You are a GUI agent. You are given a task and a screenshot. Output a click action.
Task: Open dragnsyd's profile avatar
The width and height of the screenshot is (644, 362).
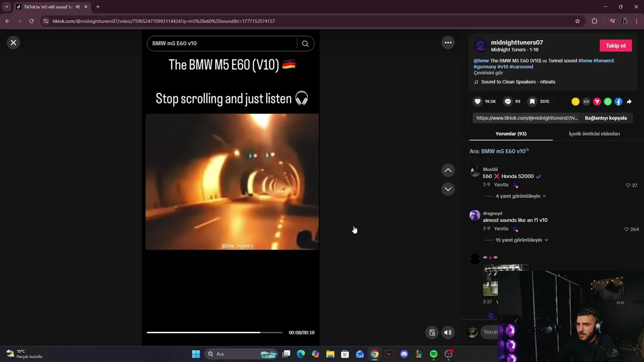(474, 216)
